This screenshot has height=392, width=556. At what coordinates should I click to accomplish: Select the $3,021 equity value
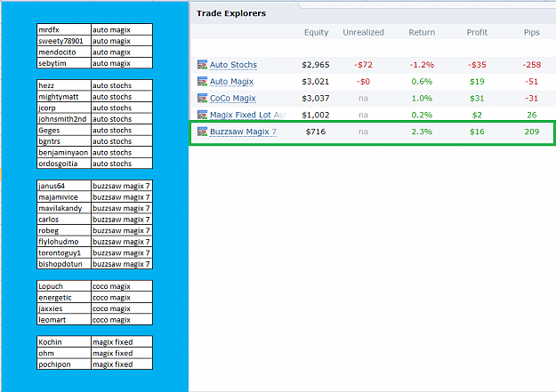(316, 82)
